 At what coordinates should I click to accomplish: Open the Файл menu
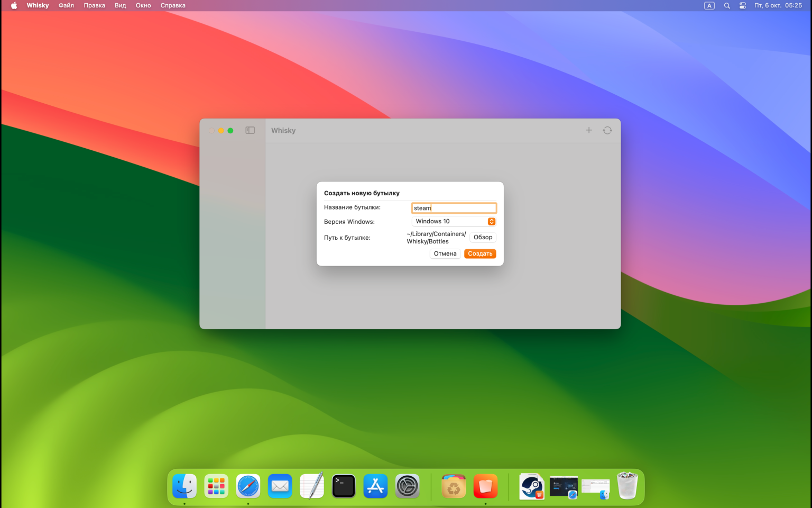click(66, 5)
